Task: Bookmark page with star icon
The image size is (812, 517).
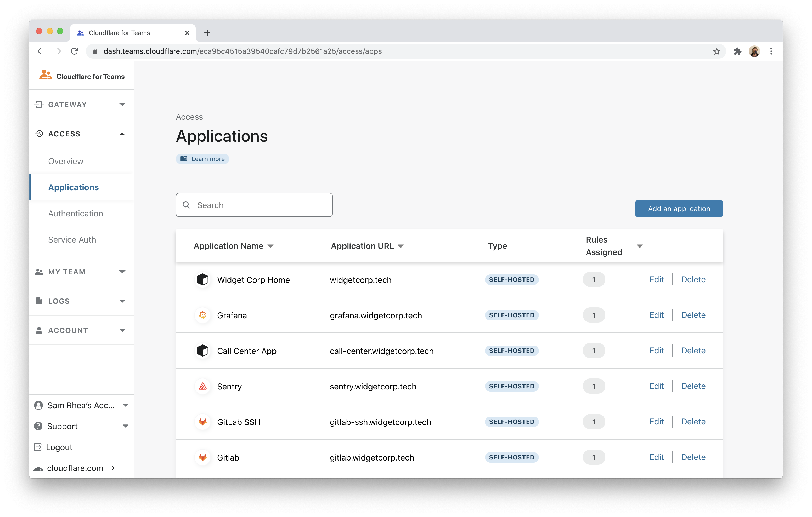Action: (x=717, y=51)
